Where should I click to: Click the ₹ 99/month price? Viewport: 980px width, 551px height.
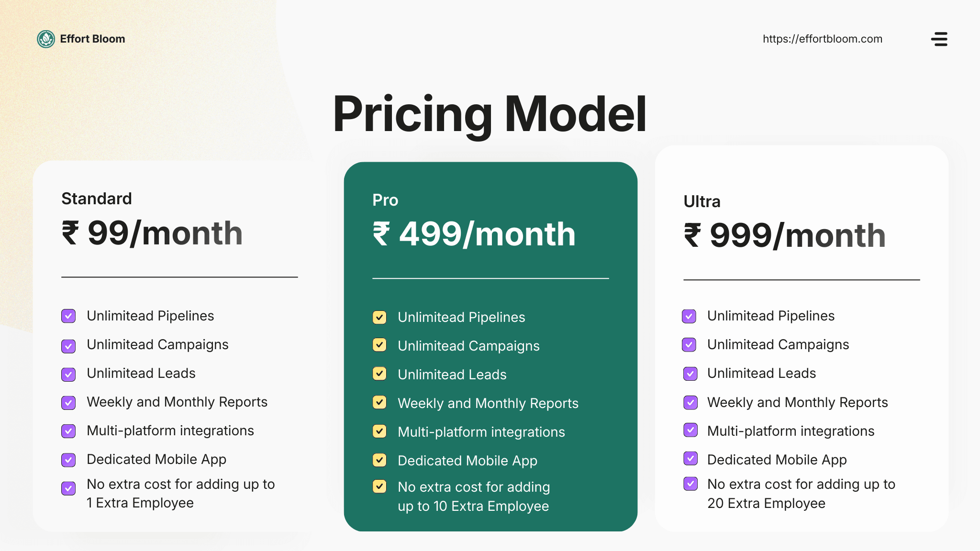click(x=152, y=233)
